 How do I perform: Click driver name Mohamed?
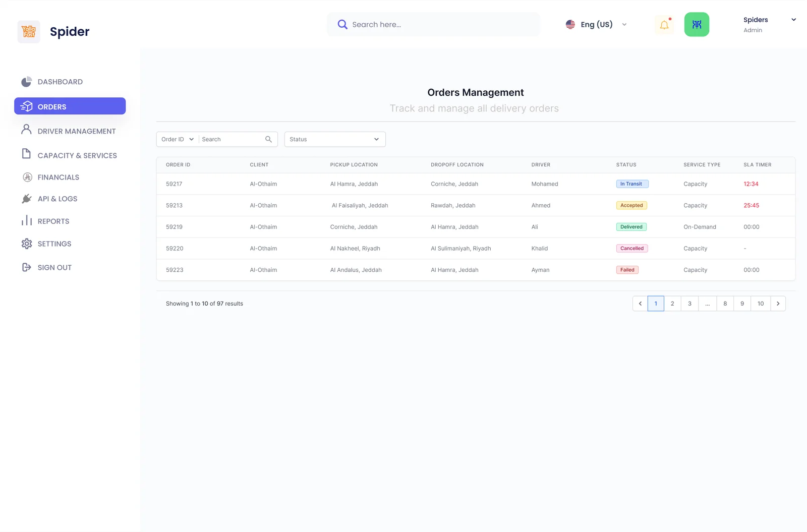(x=544, y=184)
